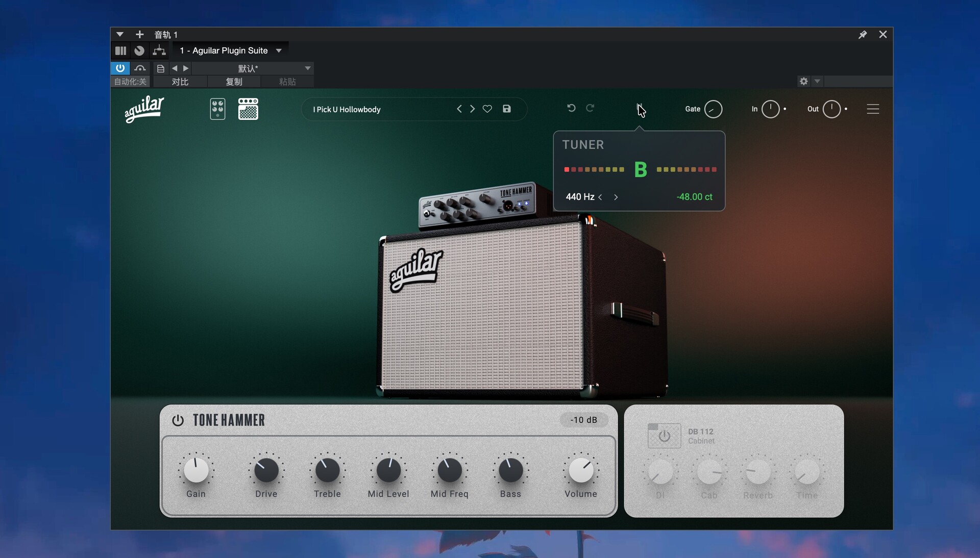The height and width of the screenshot is (558, 980).
Task: Select the amp view icon
Action: pyautogui.click(x=248, y=109)
